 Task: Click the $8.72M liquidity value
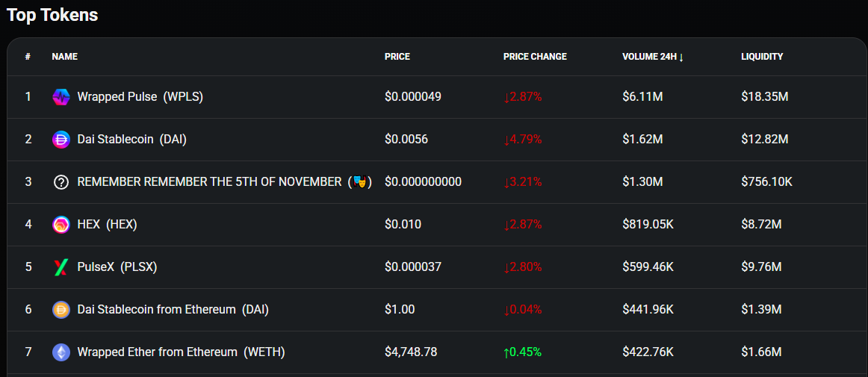coord(761,224)
